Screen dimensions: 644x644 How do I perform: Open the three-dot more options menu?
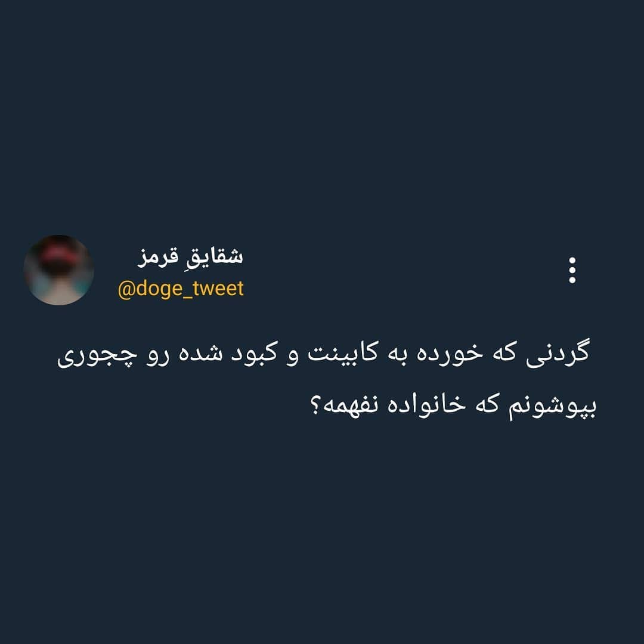572,270
